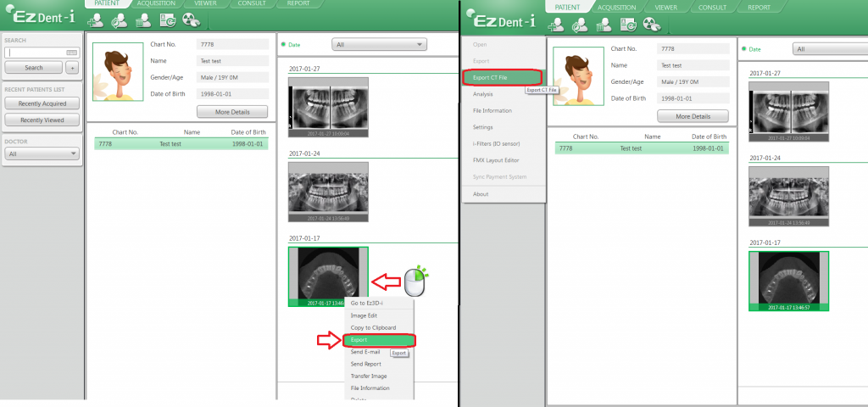Screen dimensions: 868x407
Task: Switch to the CONSULT tab in right window
Action: [x=712, y=7]
